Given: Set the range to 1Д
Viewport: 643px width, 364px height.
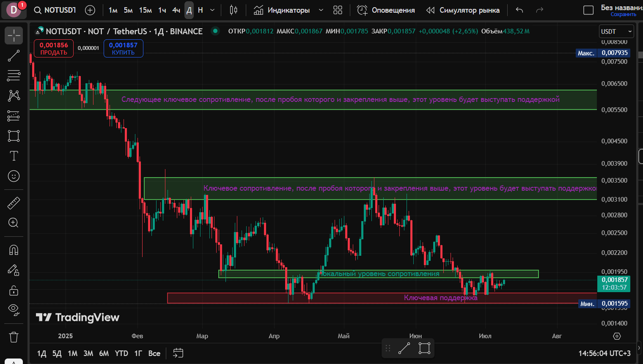Looking at the screenshot, I should point(41,353).
